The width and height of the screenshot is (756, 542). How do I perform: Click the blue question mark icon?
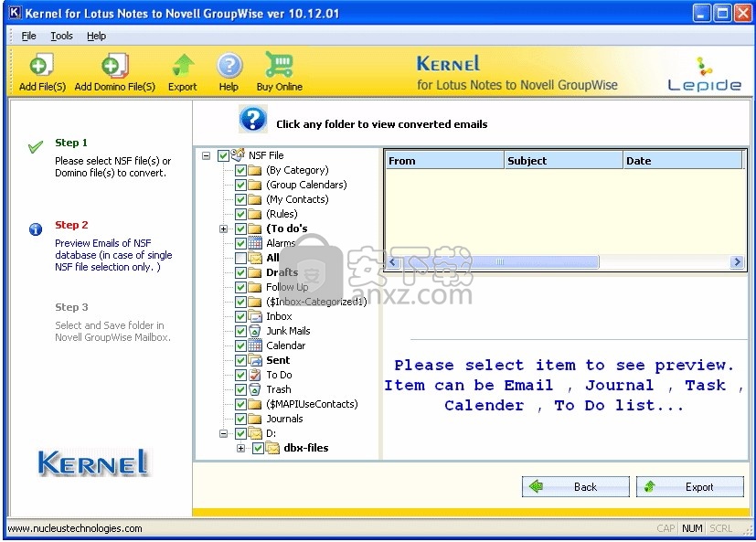(x=252, y=119)
